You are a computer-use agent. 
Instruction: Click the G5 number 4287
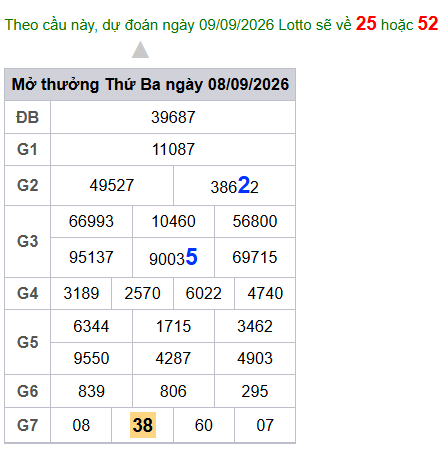[x=173, y=358]
